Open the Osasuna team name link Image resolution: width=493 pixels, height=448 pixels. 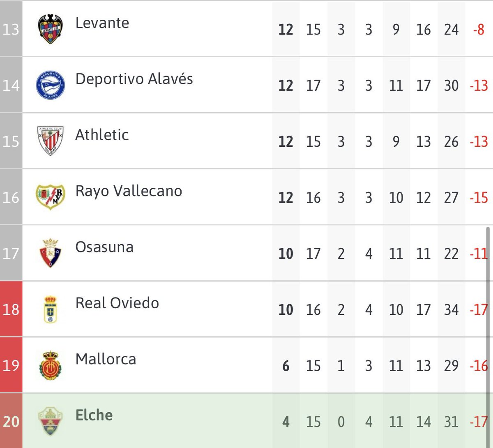point(104,247)
